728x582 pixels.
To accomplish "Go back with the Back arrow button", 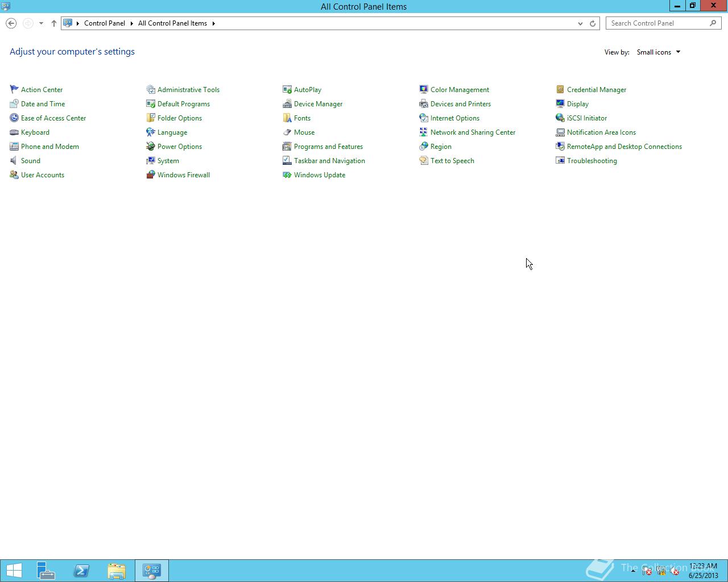I will coord(11,23).
